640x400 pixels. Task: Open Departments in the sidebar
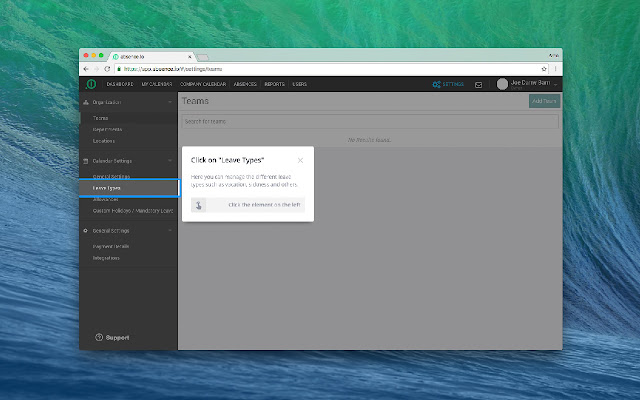click(x=108, y=129)
